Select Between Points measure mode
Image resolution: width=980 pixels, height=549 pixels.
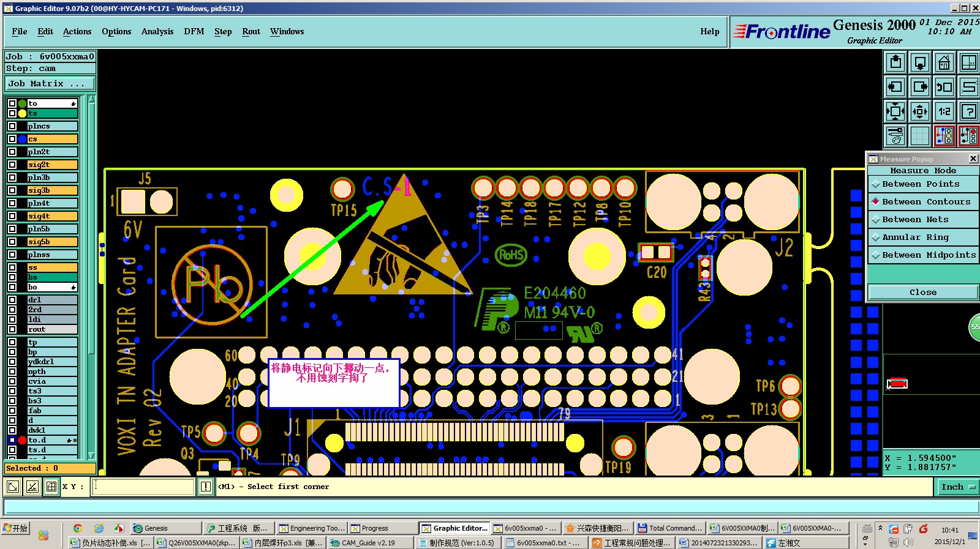click(x=924, y=184)
